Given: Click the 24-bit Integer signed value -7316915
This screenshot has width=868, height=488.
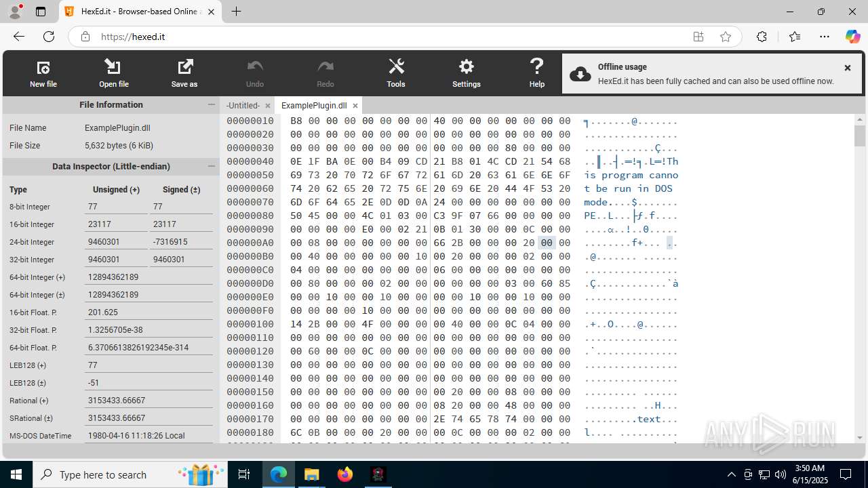Looking at the screenshot, I should [x=180, y=242].
